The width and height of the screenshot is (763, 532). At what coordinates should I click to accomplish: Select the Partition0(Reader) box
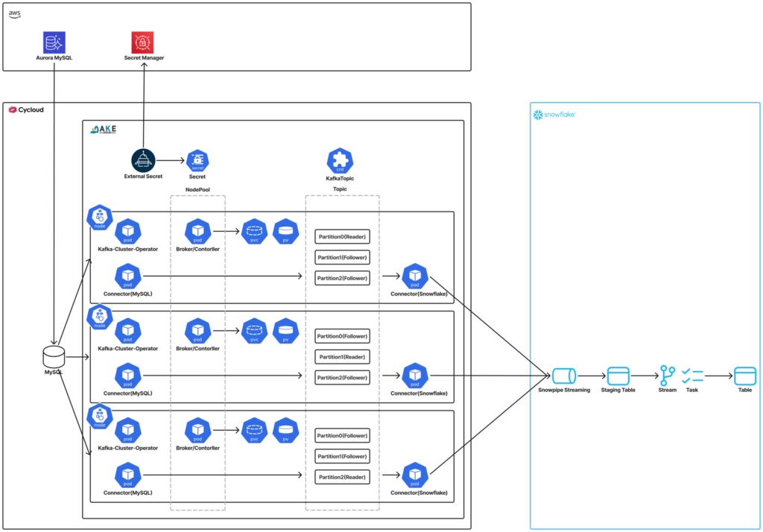click(342, 238)
